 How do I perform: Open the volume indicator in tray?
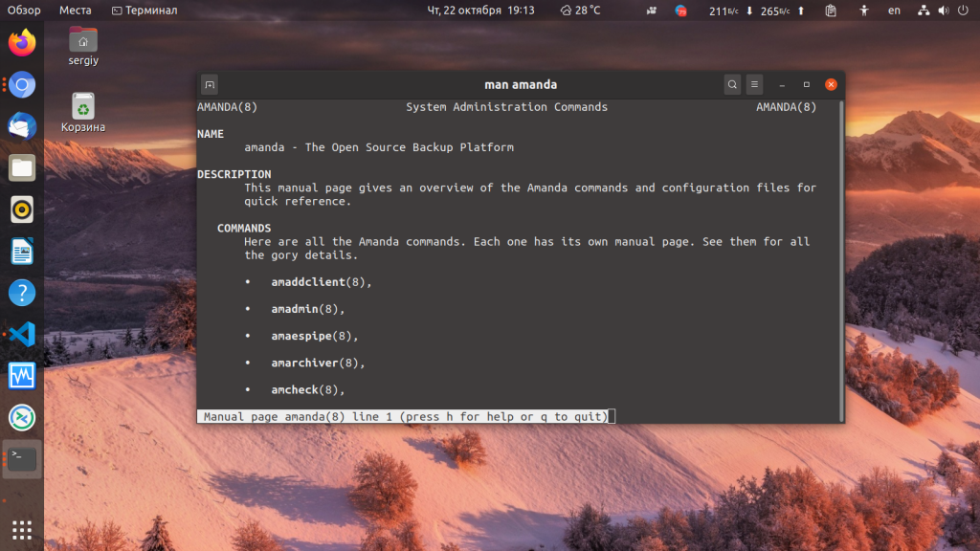point(944,10)
